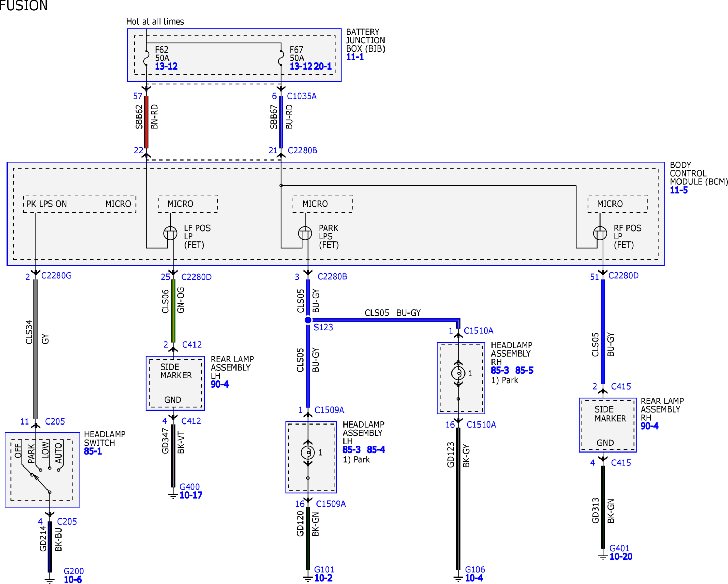Open page 90-4 for Rear Lamp Assembly RH

pyautogui.click(x=649, y=426)
